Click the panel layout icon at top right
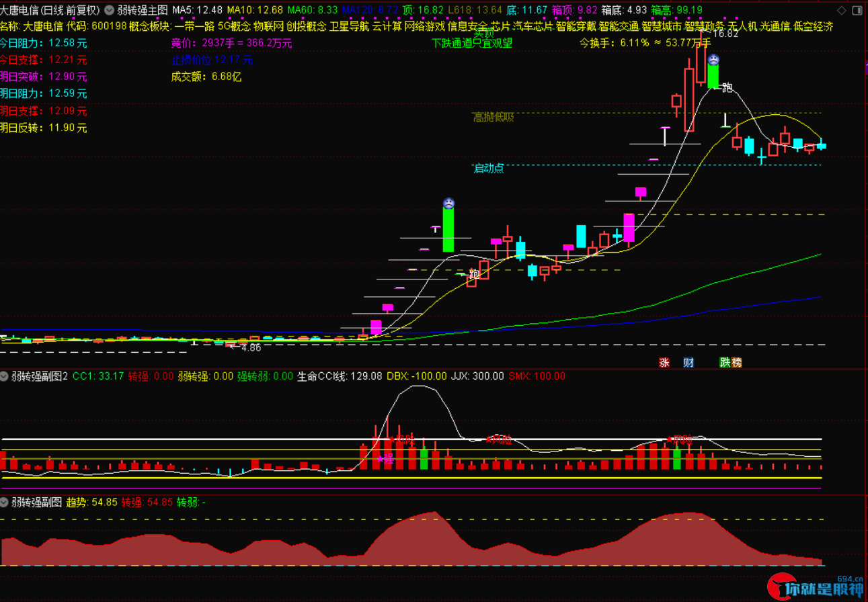Image resolution: width=868 pixels, height=602 pixels. 858,10
